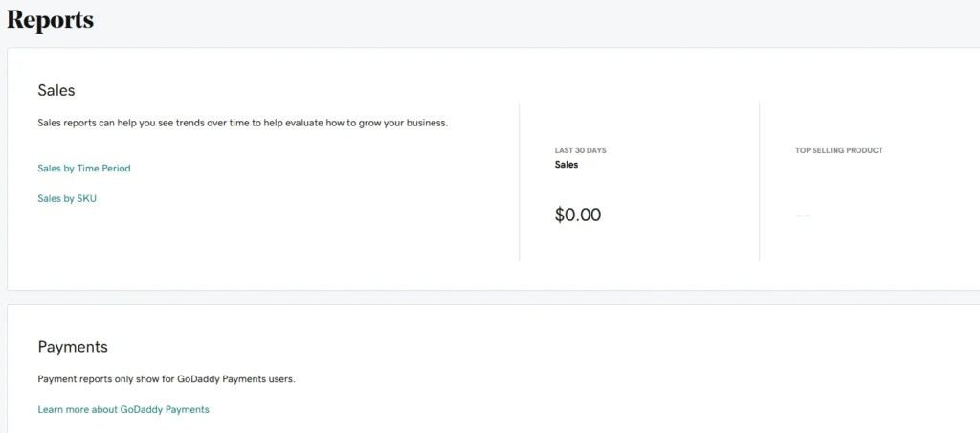The height and width of the screenshot is (433, 980).
Task: Click the Reports page heading
Action: [50, 20]
